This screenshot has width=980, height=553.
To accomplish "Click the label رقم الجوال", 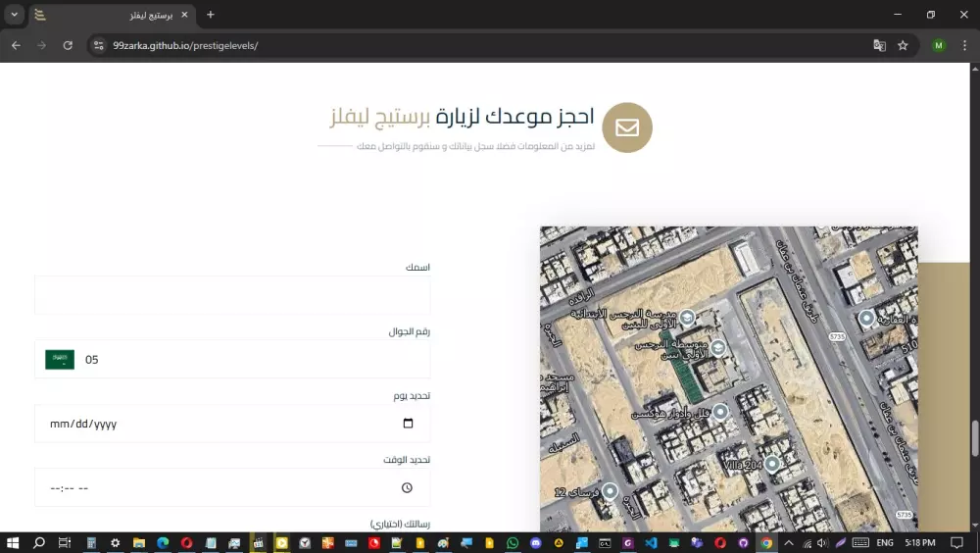I will pyautogui.click(x=410, y=331).
